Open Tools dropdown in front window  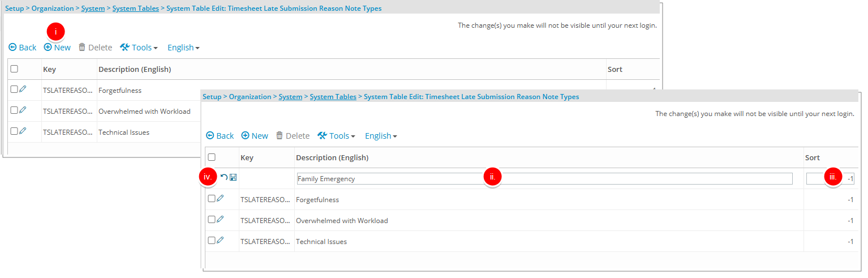click(x=336, y=136)
